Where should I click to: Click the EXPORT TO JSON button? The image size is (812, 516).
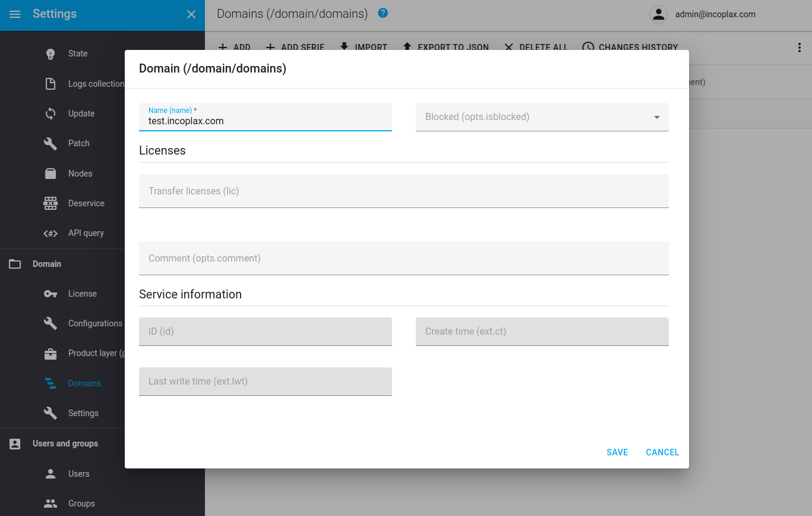pos(446,48)
